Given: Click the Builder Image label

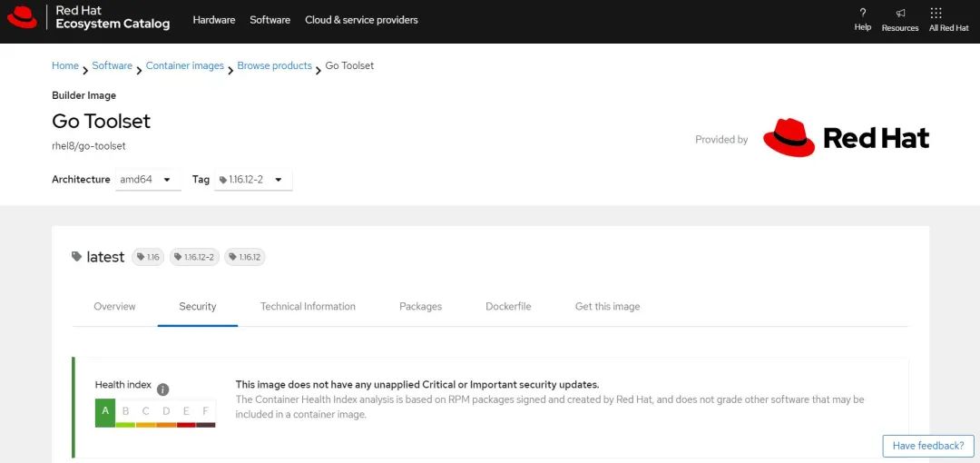Looking at the screenshot, I should click(x=83, y=95).
